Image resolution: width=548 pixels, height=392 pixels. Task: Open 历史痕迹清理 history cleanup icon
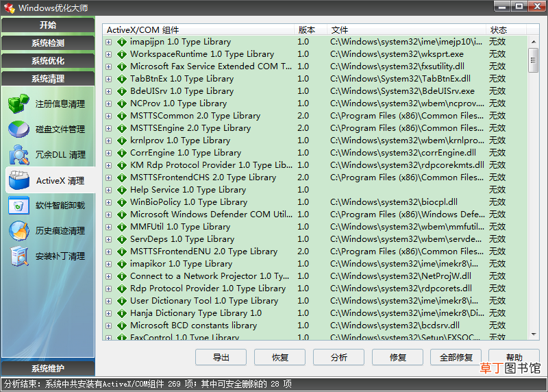(x=19, y=231)
